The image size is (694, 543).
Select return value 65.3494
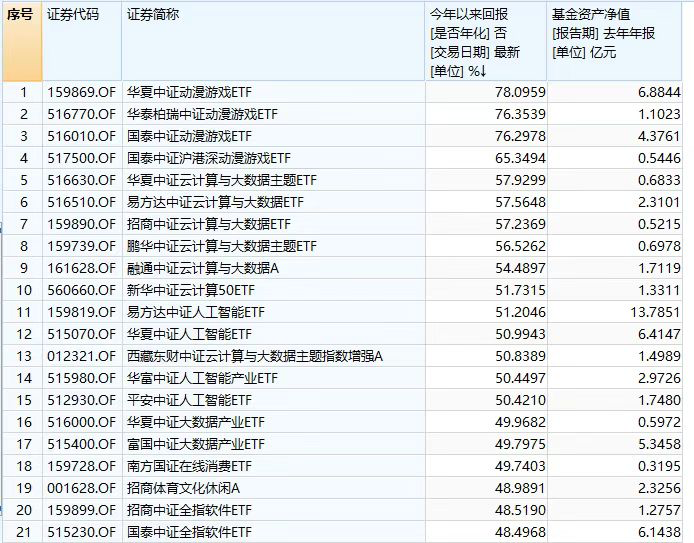pyautogui.click(x=520, y=158)
